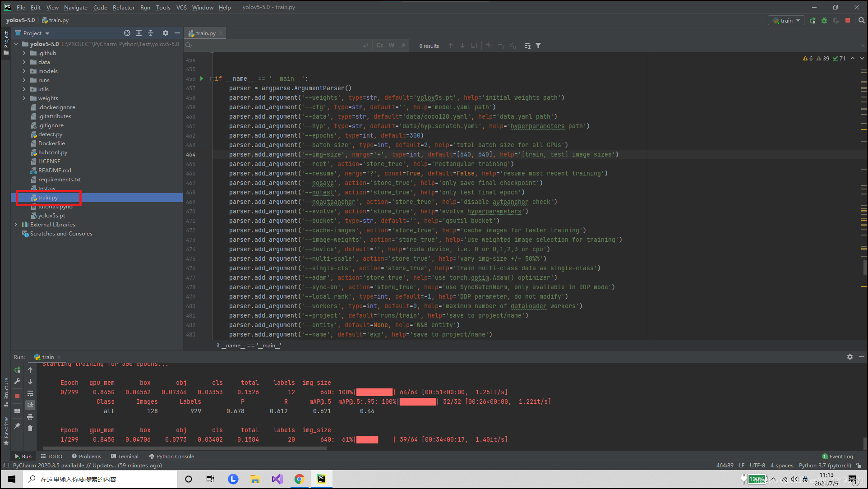Rerun the train configuration from Run panel
The height and width of the screenshot is (489, 868).
17,370
